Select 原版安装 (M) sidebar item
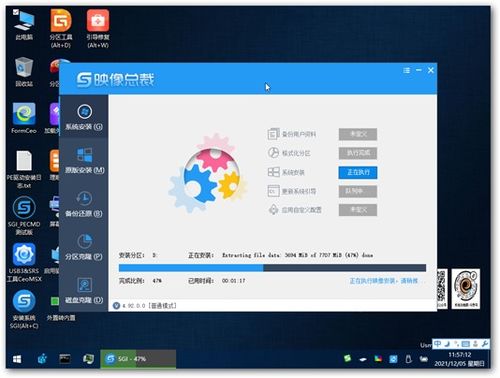 coord(84,160)
